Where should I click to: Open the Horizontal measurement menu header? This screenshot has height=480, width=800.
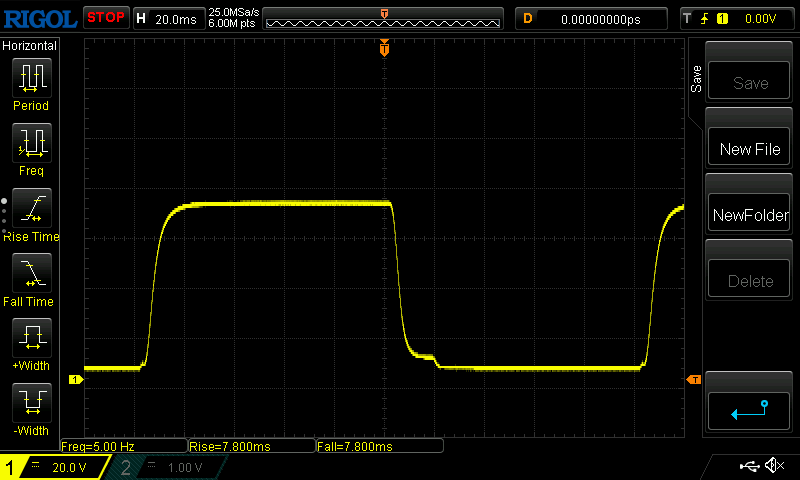point(30,46)
